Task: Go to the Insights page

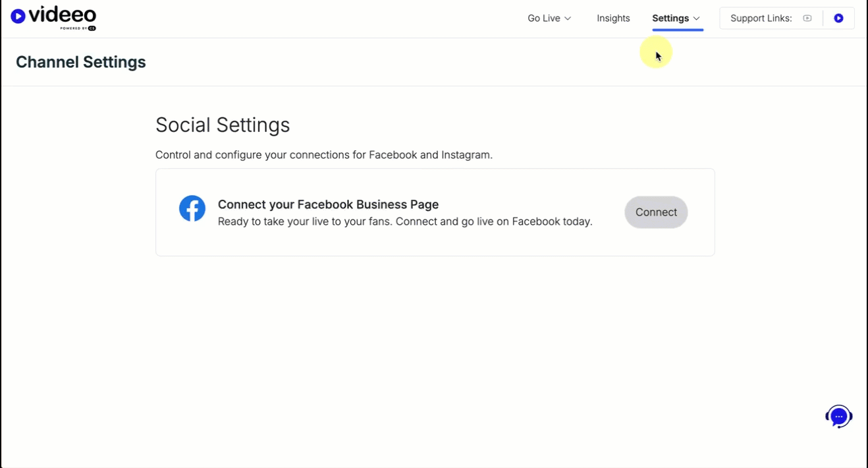Action: (613, 18)
